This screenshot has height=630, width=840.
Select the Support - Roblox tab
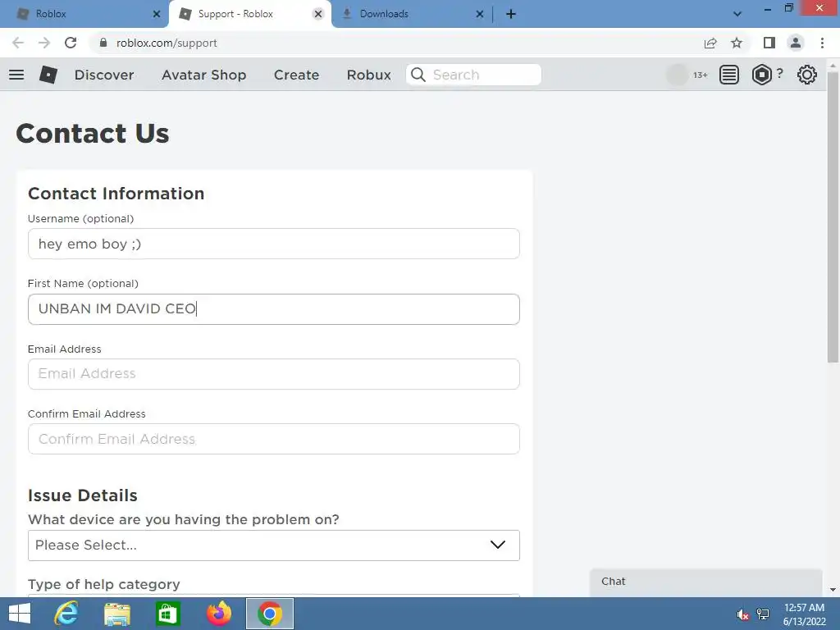point(249,14)
